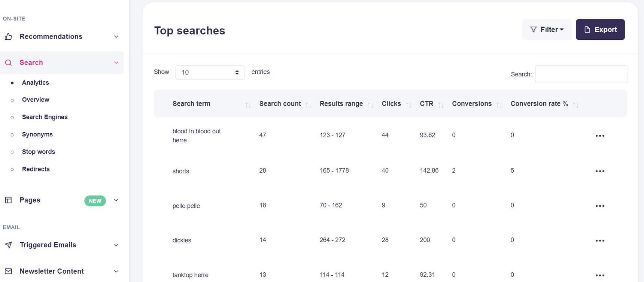The width and height of the screenshot is (644, 282).
Task: Click the Search term column header
Action: click(191, 104)
